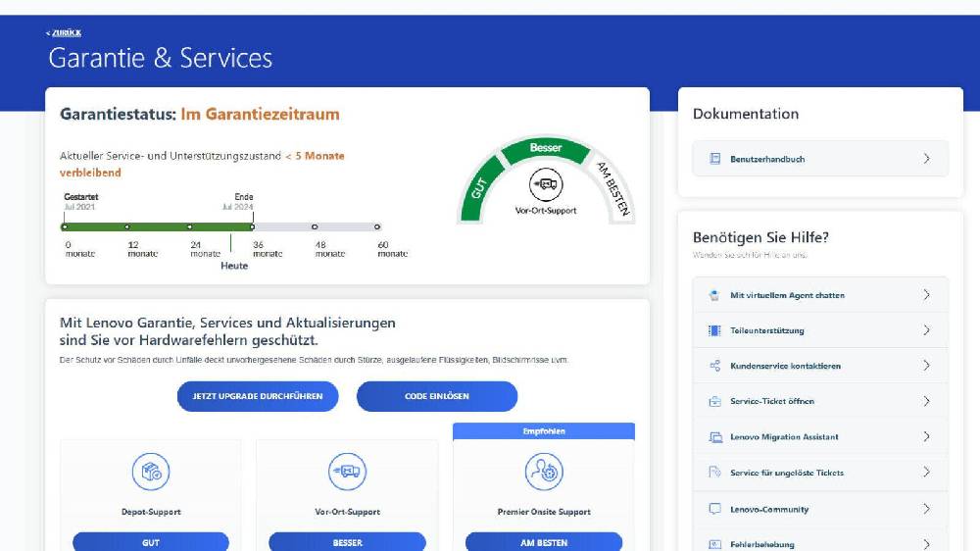Open Service-Ticket öffnen link text

772,402
